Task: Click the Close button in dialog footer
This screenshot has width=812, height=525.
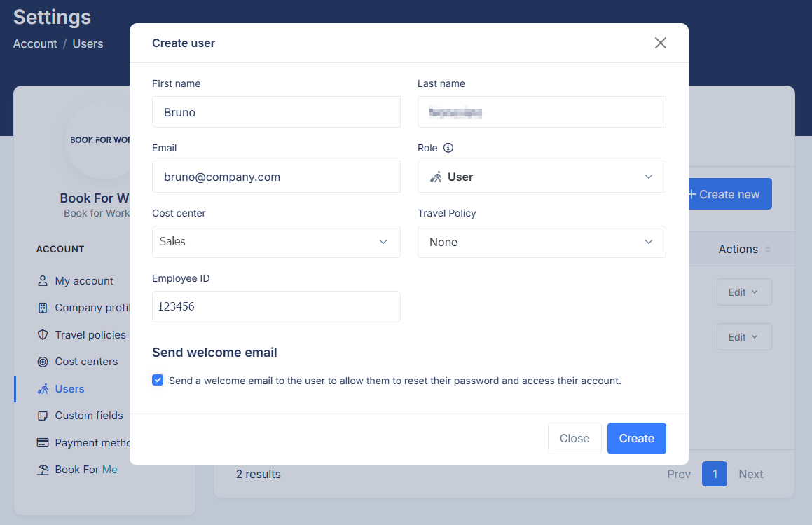Action: pos(574,438)
